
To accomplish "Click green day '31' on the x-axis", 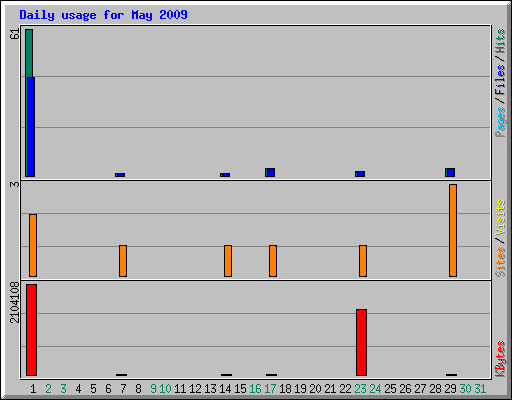I will click(480, 389).
